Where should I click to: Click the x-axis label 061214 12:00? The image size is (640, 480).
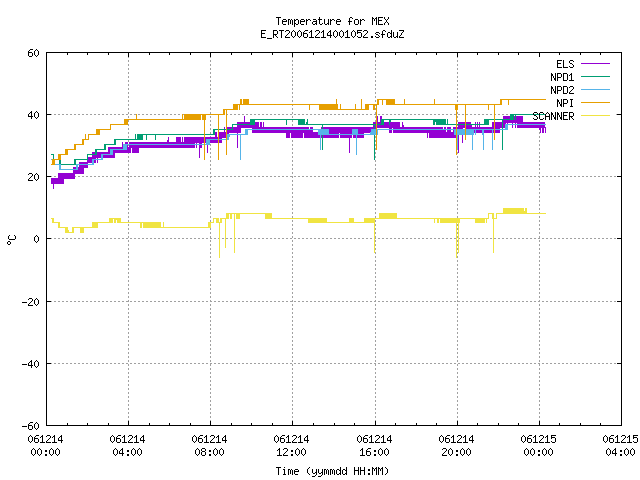pos(291,446)
